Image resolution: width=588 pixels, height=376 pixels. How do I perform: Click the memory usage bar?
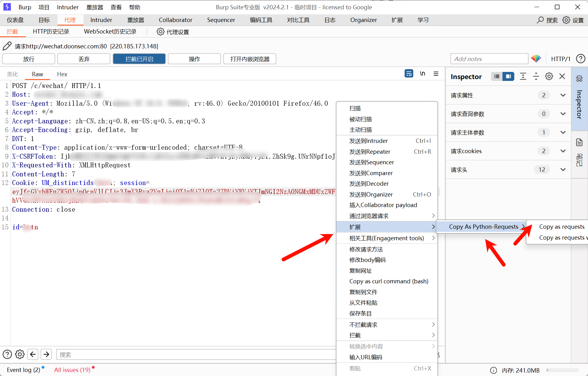[x=563, y=370]
